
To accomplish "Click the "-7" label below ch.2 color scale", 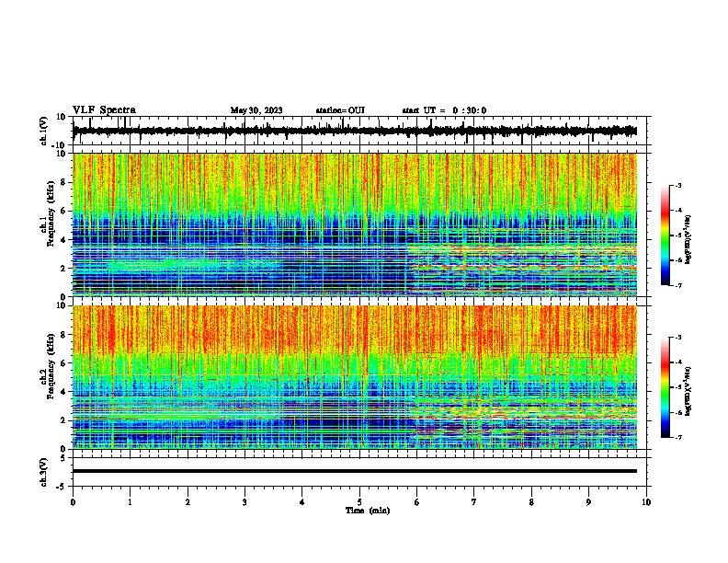I will (678, 437).
